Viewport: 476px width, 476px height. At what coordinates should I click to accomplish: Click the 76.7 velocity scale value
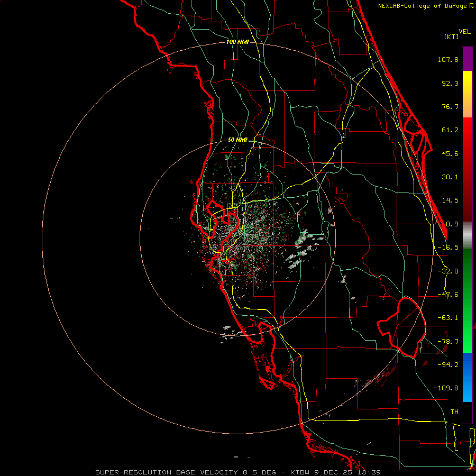[450, 106]
